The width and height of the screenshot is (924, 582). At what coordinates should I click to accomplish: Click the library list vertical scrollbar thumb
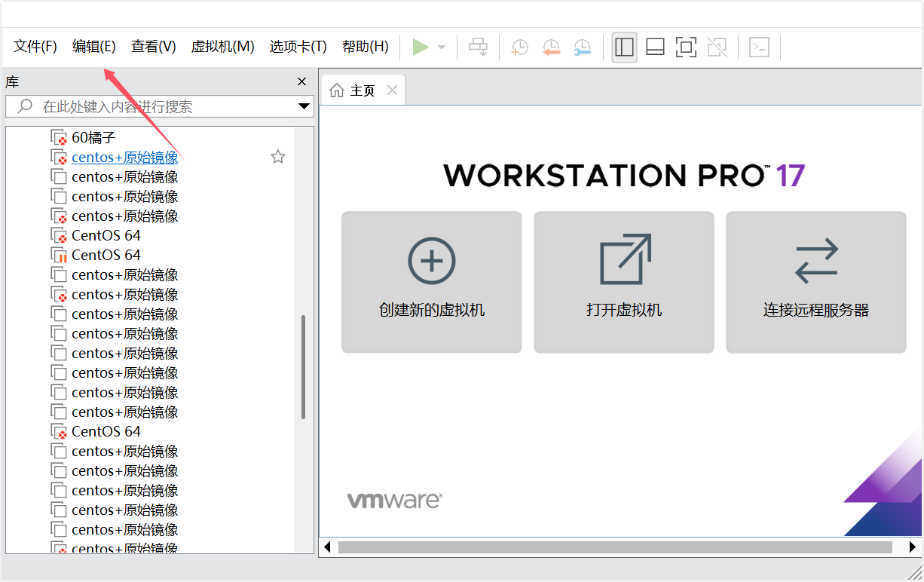[x=304, y=367]
